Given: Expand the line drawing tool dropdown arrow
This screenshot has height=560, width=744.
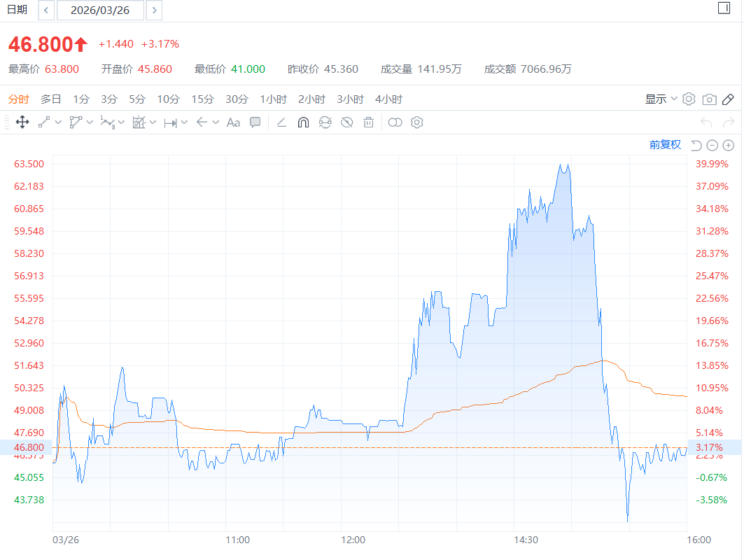Looking at the screenshot, I should [58, 122].
